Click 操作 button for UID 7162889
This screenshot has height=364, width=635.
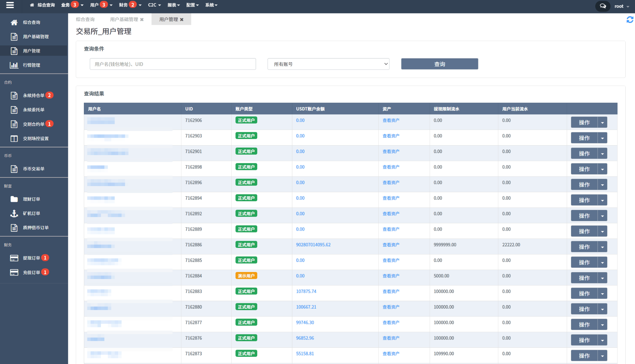(x=584, y=231)
